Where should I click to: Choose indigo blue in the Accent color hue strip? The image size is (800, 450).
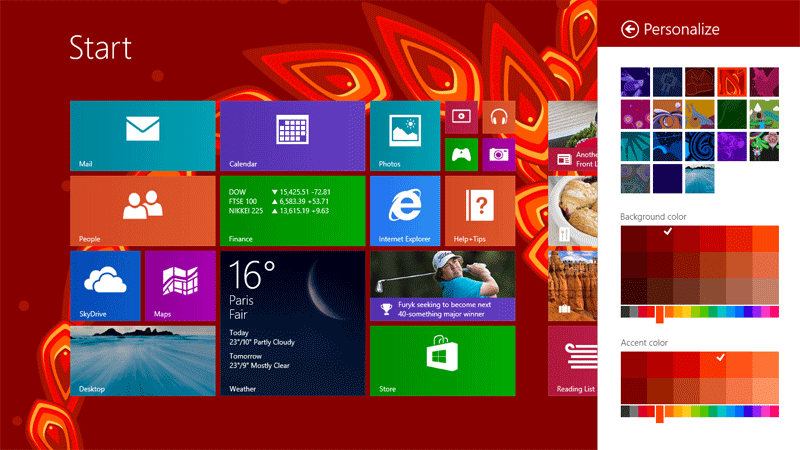pos(748,411)
